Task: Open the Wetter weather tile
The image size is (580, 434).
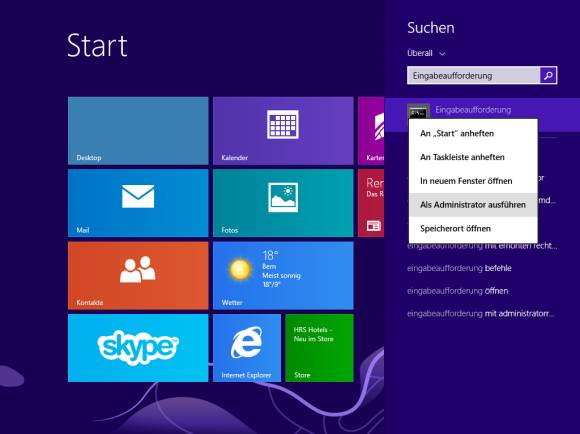Action: (x=283, y=276)
